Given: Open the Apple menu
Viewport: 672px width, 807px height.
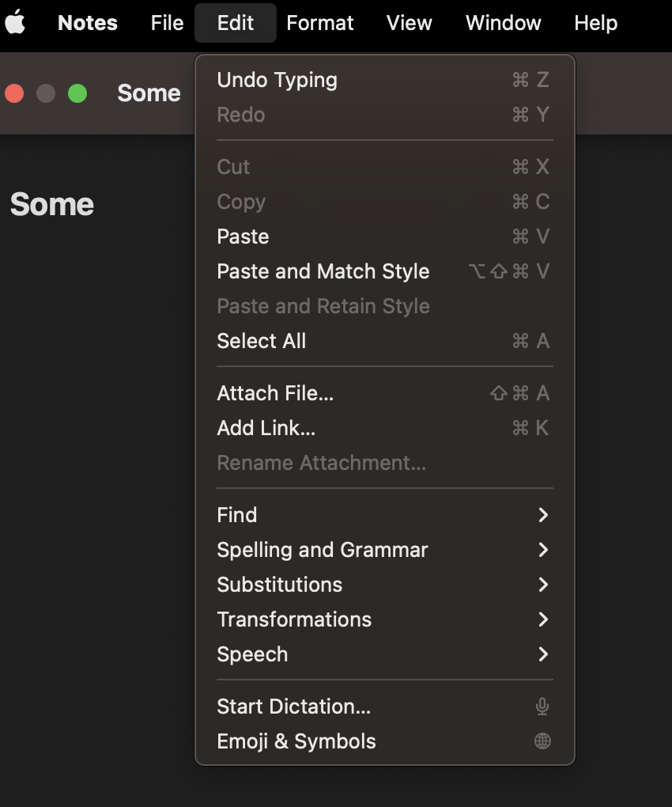Looking at the screenshot, I should pyautogui.click(x=16, y=23).
